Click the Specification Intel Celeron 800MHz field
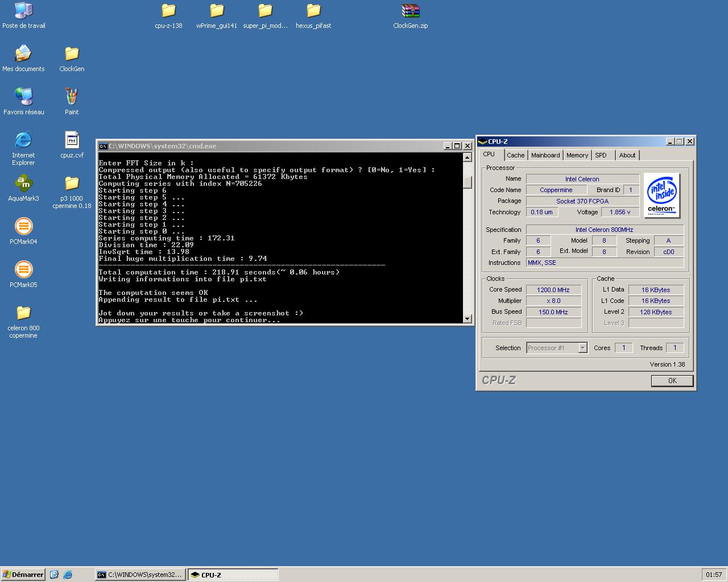Screen dimensions: 728x582 [x=604, y=230]
